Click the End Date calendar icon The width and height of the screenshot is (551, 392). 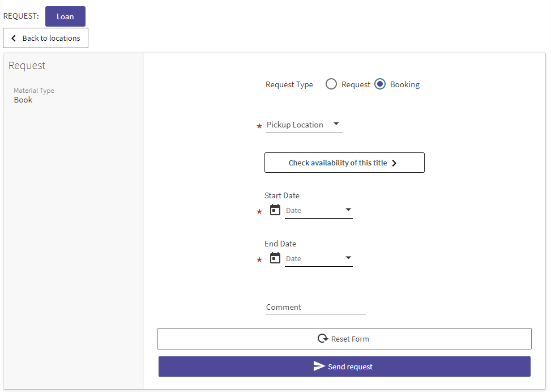(275, 258)
